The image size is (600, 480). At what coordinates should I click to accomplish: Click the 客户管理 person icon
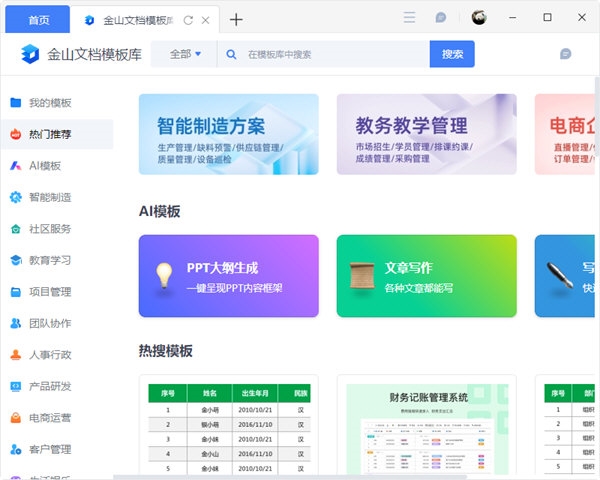16,449
